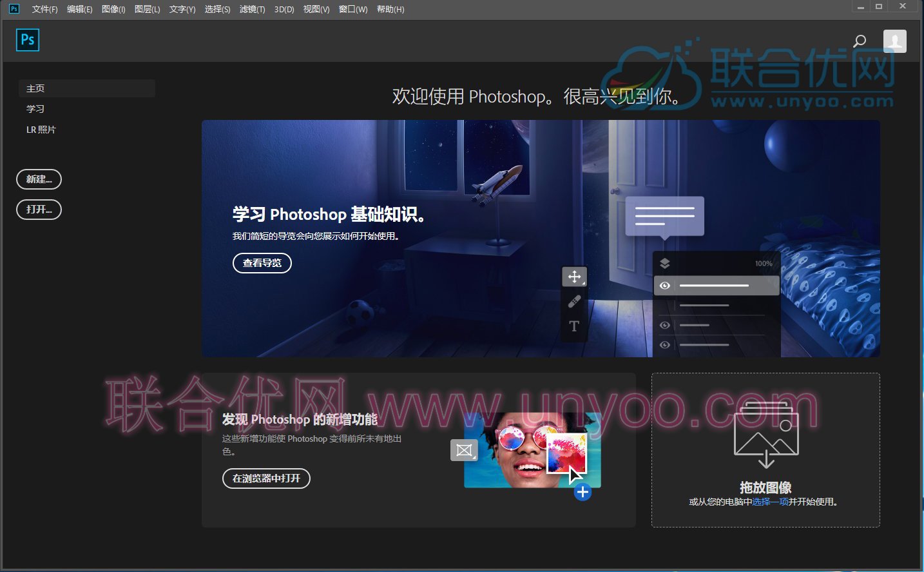Open the 帮助(H) menu
Image resolution: width=924 pixels, height=572 pixels.
point(390,9)
